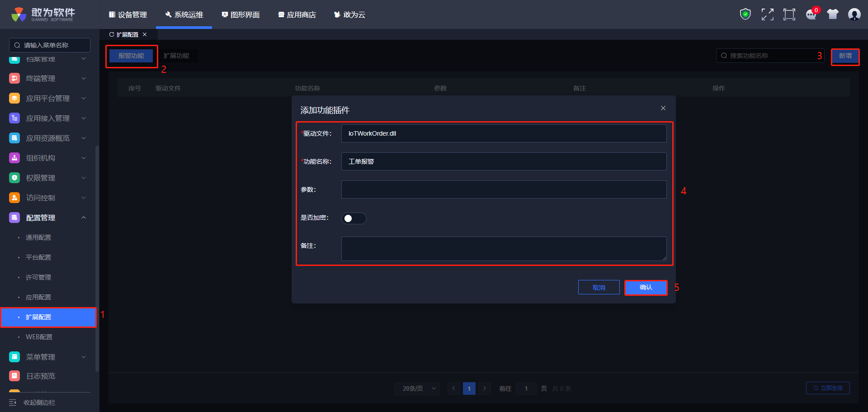Close the 添加功能插件 dialog with X
Viewport: 868px width, 412px height.
tap(663, 108)
